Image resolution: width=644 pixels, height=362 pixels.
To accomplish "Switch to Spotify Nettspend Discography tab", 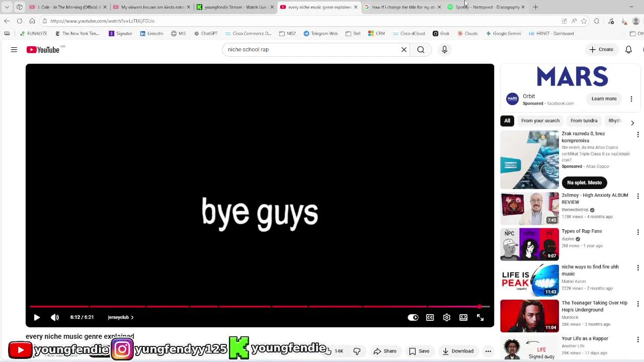I will pyautogui.click(x=486, y=7).
